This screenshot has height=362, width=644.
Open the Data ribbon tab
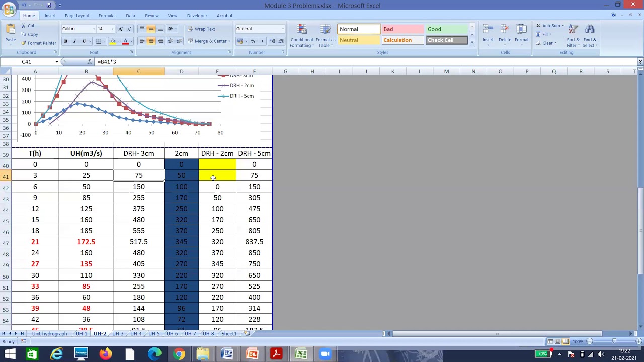click(x=130, y=16)
